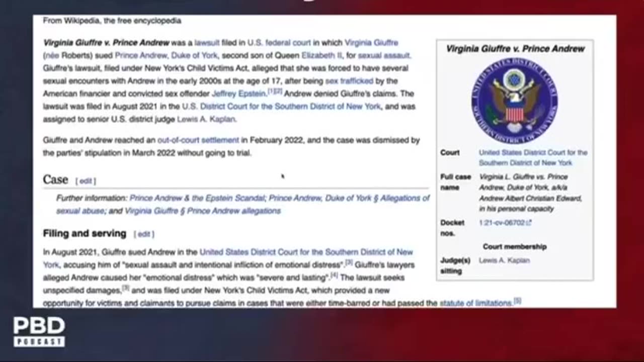Follow the 'Virginia Giuffre' link in first sentence

[x=371, y=43]
